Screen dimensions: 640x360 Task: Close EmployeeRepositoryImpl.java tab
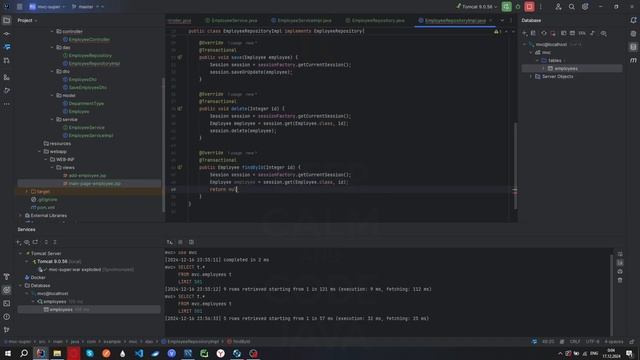coord(491,20)
